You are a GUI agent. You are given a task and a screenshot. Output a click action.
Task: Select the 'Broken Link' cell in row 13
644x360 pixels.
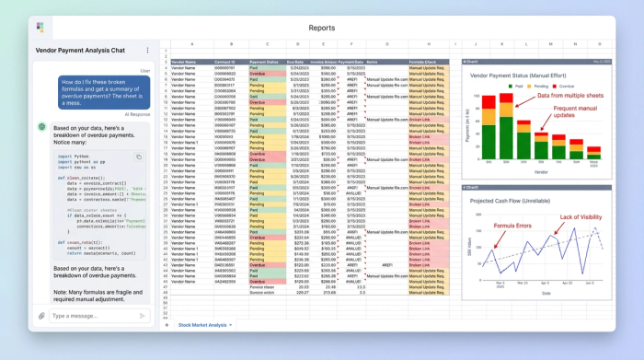(429, 120)
